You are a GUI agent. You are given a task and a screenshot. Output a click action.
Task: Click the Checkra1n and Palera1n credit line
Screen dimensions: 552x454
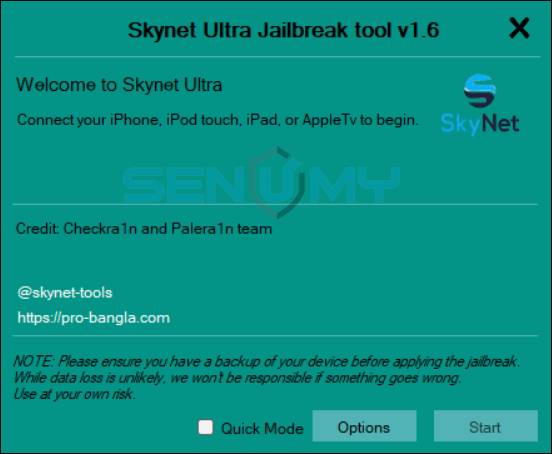pyautogui.click(x=144, y=229)
